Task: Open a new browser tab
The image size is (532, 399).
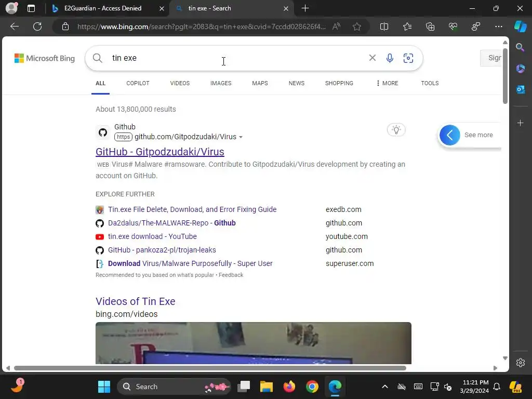Action: click(x=304, y=8)
